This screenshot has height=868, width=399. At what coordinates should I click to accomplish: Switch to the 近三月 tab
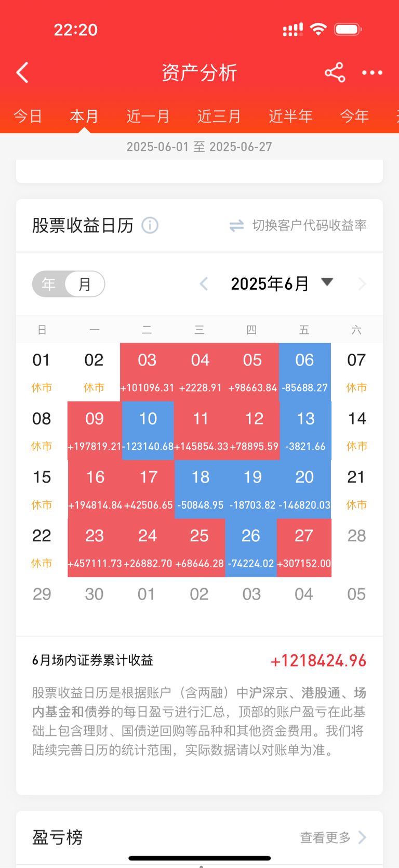click(x=219, y=116)
